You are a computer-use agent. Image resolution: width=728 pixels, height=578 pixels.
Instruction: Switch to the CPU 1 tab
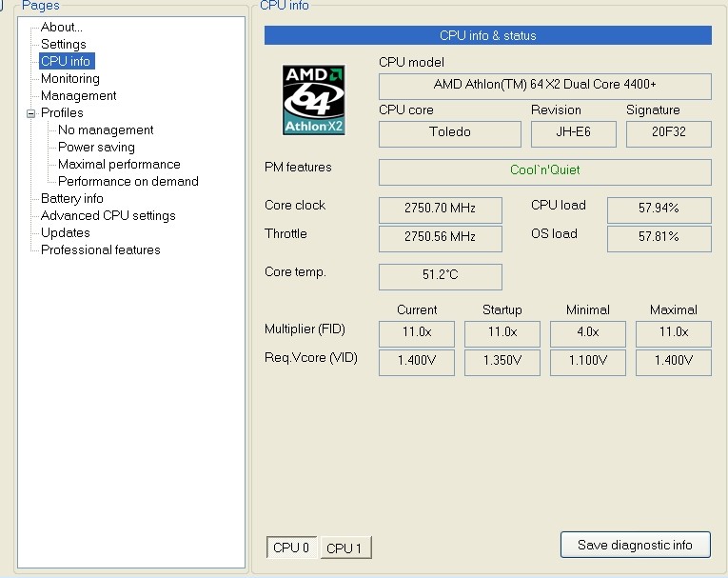tap(345, 548)
